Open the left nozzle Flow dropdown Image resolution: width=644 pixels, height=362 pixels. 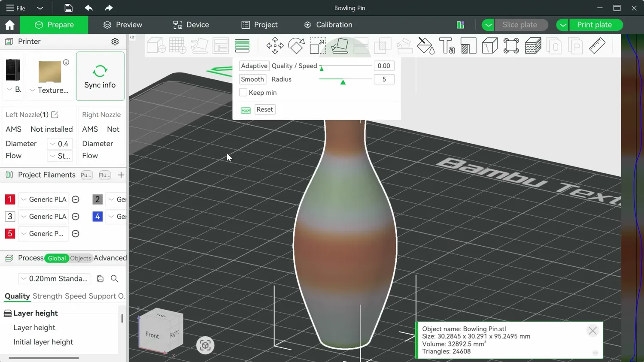point(60,156)
